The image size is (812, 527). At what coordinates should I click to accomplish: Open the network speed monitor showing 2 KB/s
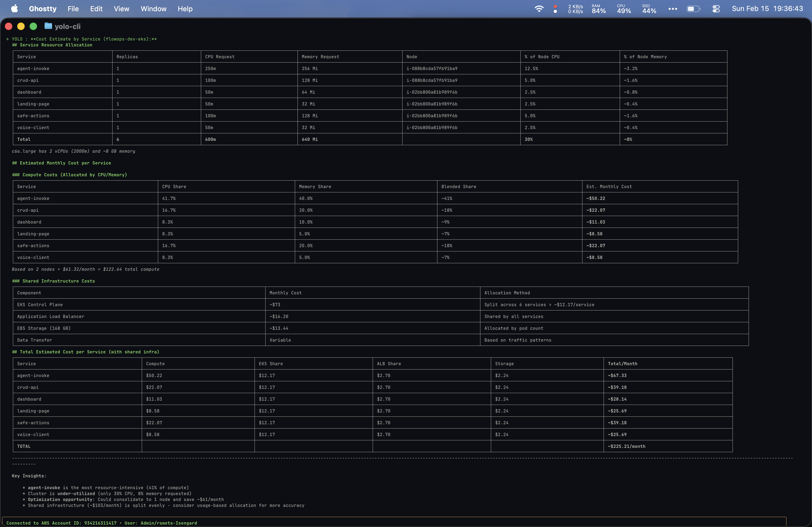(x=575, y=9)
